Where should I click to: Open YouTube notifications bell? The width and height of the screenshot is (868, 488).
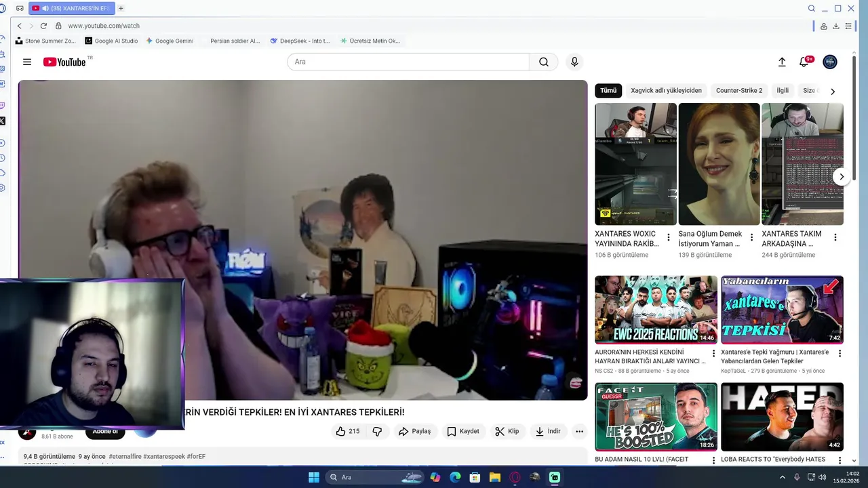[x=804, y=62]
